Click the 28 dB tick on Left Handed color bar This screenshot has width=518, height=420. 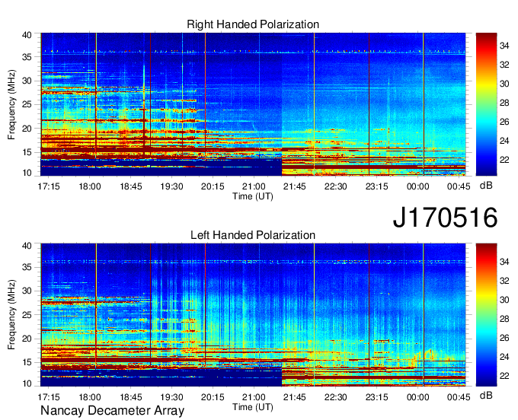point(504,319)
